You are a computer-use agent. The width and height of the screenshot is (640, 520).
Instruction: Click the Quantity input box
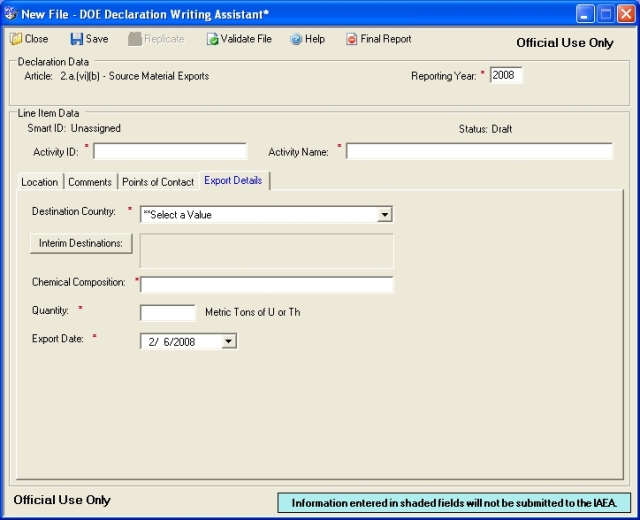click(x=168, y=313)
